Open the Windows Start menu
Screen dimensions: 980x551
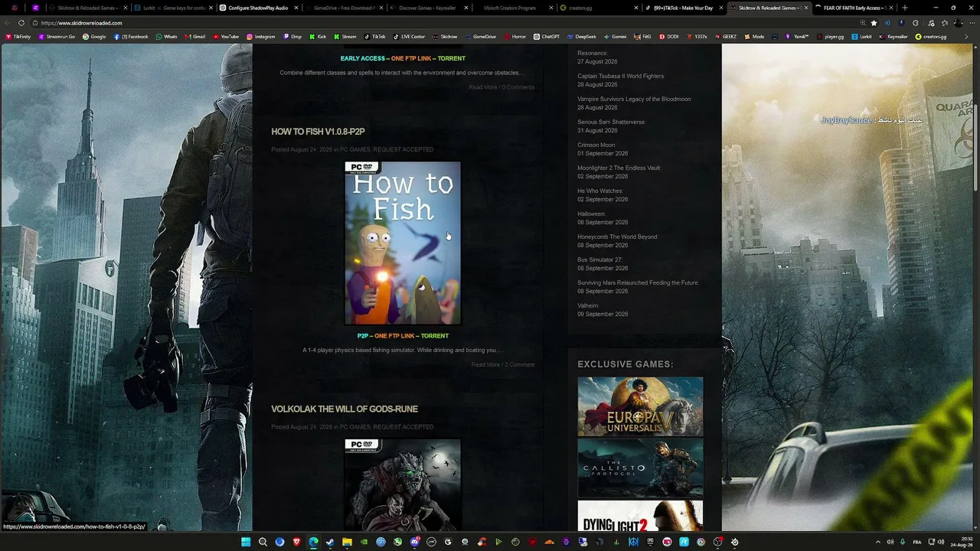point(246,542)
